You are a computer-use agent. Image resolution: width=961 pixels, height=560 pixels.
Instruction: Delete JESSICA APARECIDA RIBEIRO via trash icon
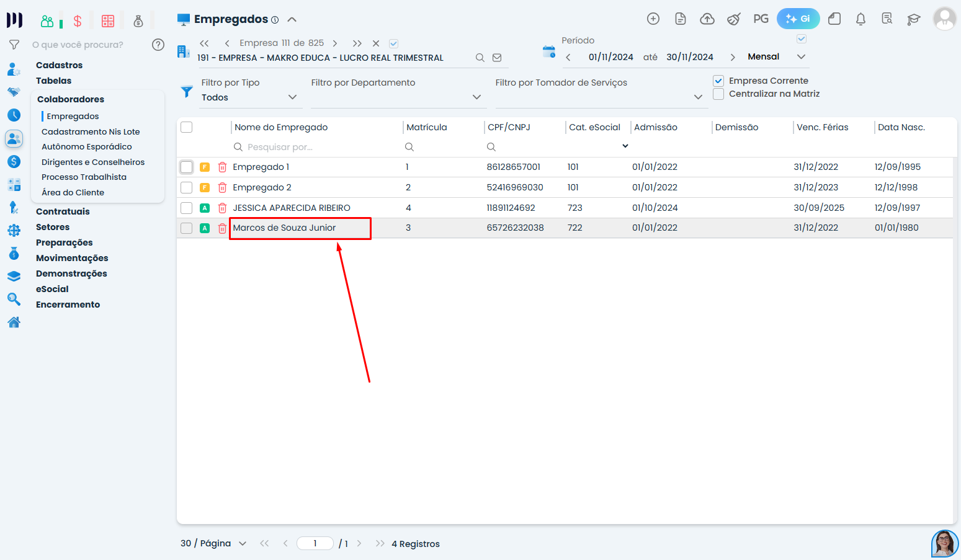coord(222,208)
